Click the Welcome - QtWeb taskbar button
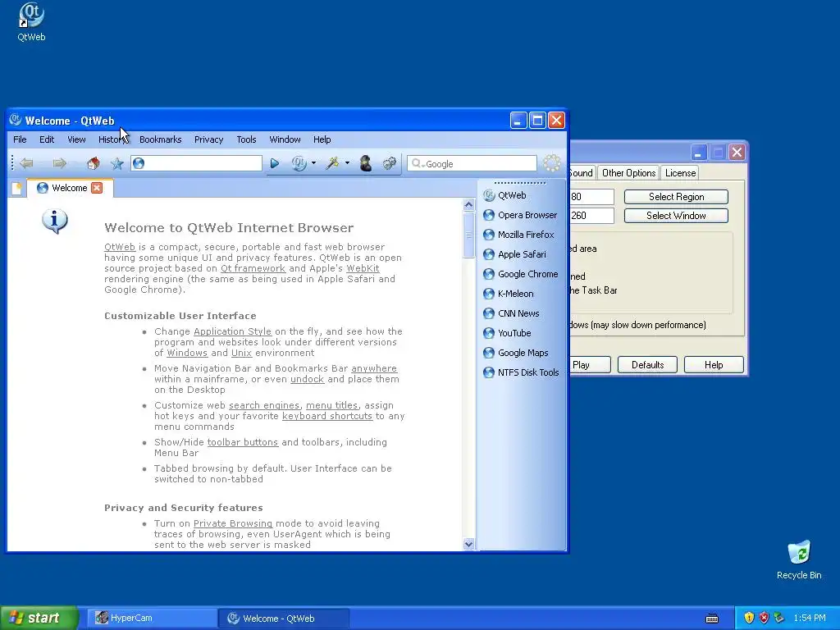 (284, 619)
